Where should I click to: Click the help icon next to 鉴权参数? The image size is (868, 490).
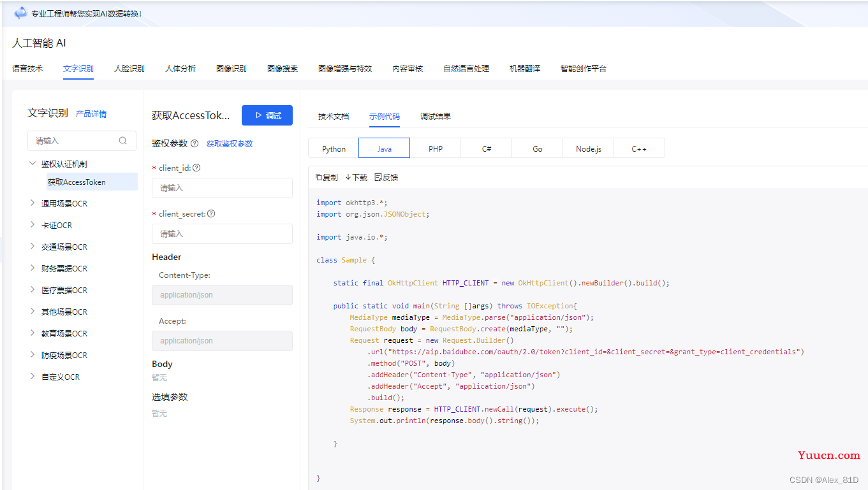point(195,144)
